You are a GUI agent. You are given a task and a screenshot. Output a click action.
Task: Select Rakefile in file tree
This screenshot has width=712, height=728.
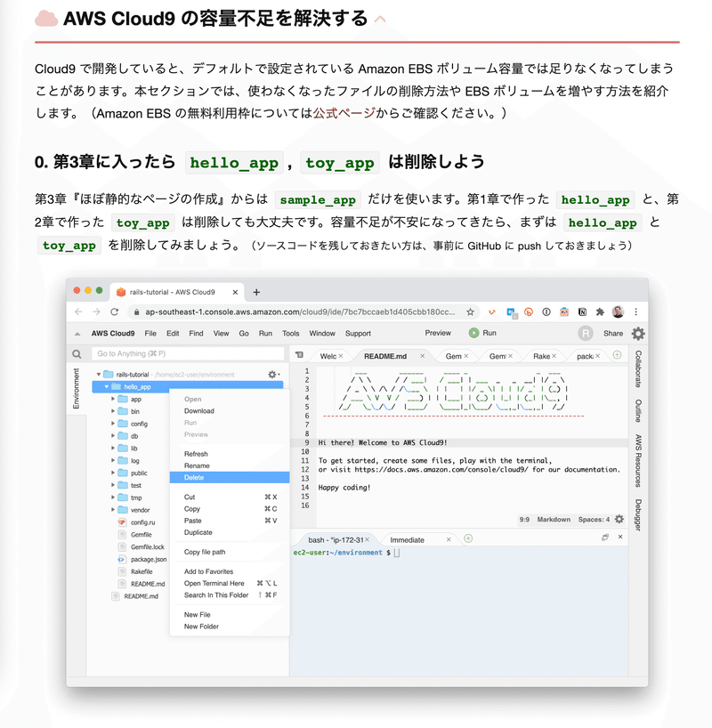click(142, 571)
